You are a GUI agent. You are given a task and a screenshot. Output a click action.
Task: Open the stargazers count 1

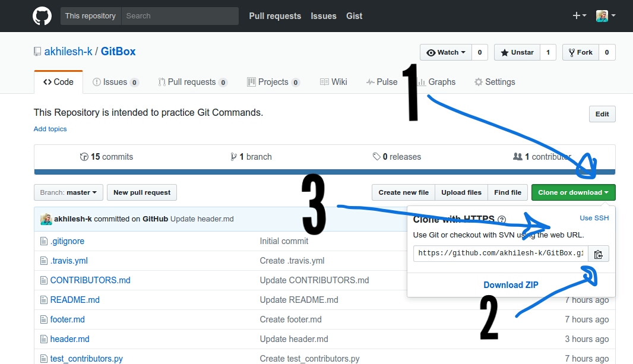point(548,52)
